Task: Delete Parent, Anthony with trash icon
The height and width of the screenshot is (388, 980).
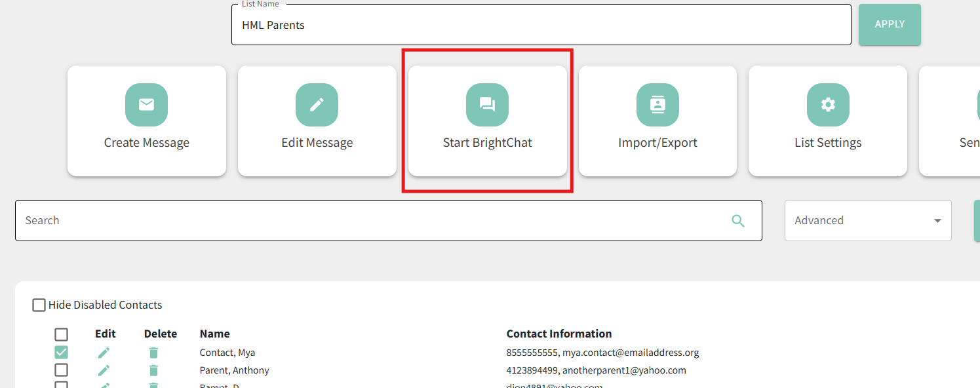Action: click(x=153, y=370)
